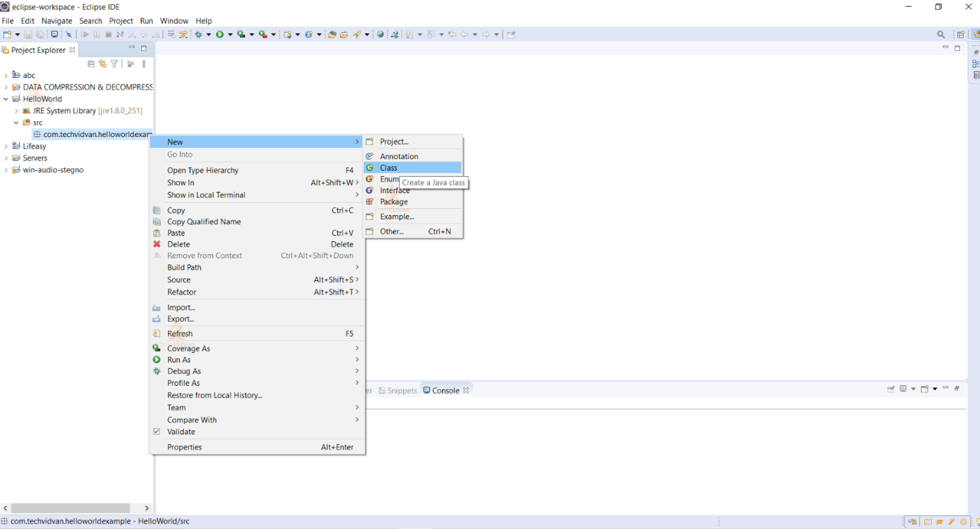The height and width of the screenshot is (529, 980).
Task: Click the orange wand Samples icon in status bar
Action: (952, 521)
